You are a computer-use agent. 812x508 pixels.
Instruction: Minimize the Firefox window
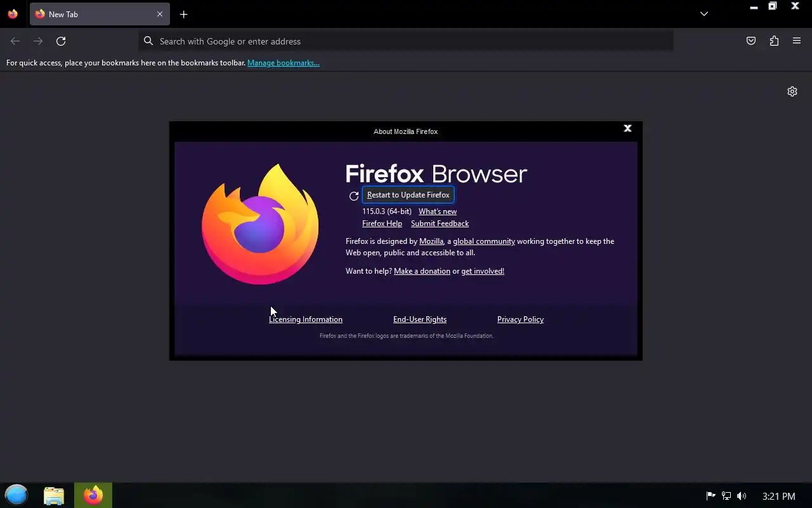click(754, 7)
